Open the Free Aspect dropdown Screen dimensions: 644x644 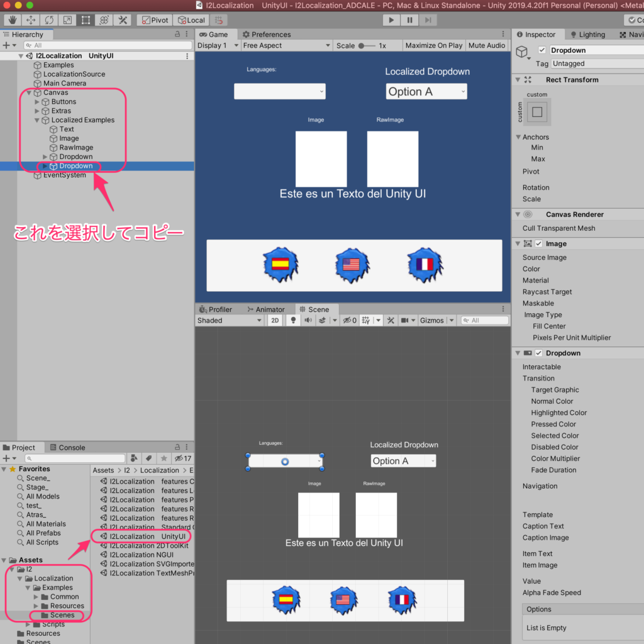tap(286, 45)
